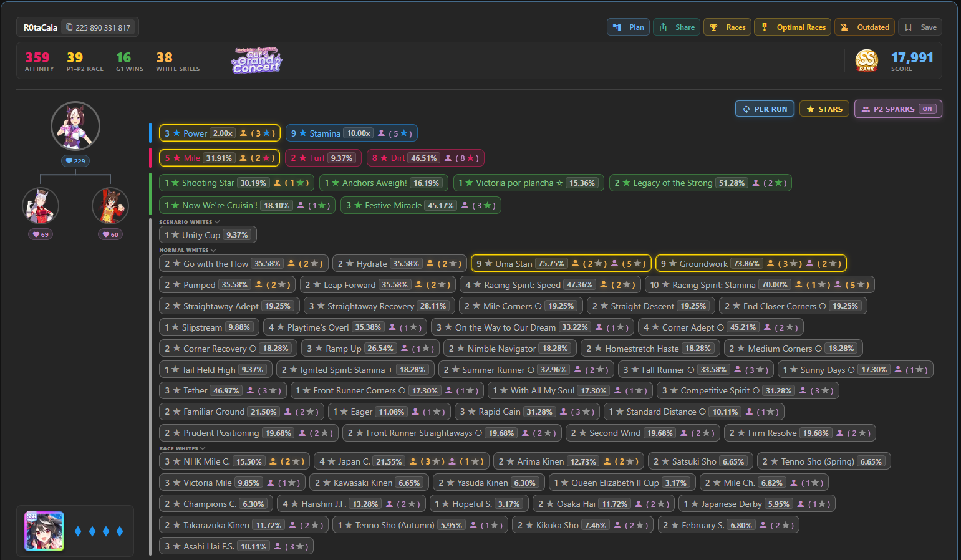Click the Racing Spirit: Stamina spark

(x=760, y=285)
